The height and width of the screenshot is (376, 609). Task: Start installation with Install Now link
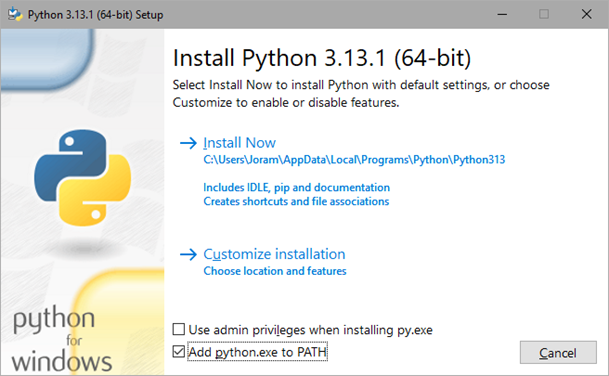click(x=239, y=143)
